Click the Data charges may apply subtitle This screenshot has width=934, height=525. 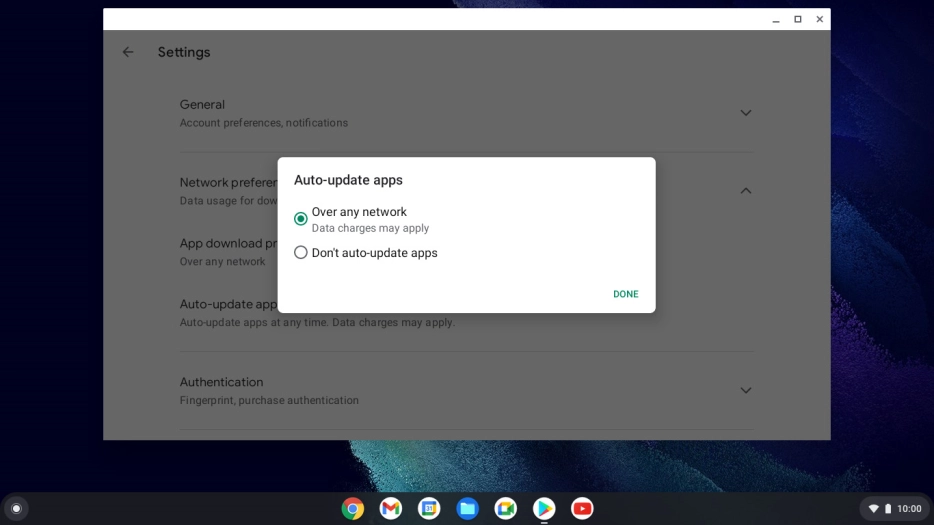tap(371, 228)
